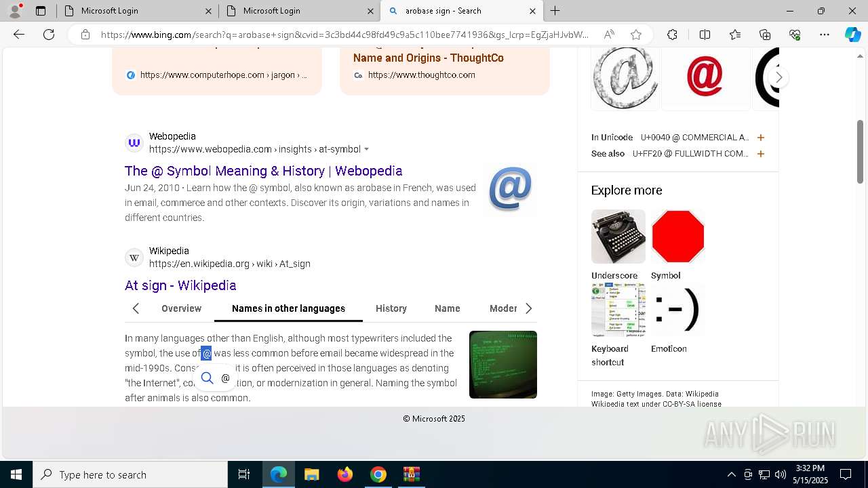
Task: Switch to the second Microsoft Login tab
Action: 299,11
